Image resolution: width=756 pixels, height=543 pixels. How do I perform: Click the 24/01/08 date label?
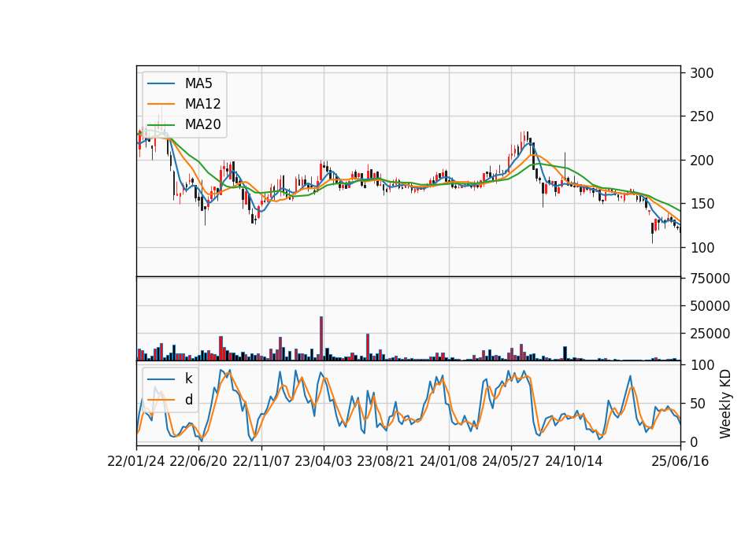coord(448,461)
